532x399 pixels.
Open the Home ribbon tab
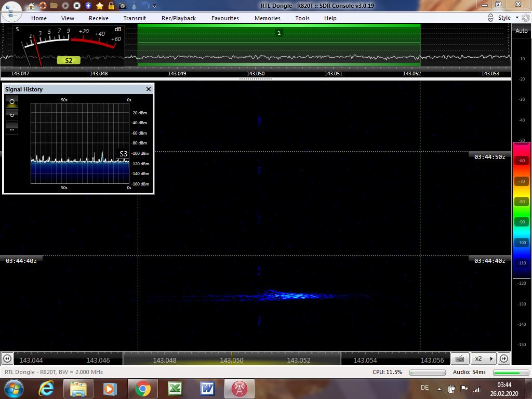(x=39, y=18)
